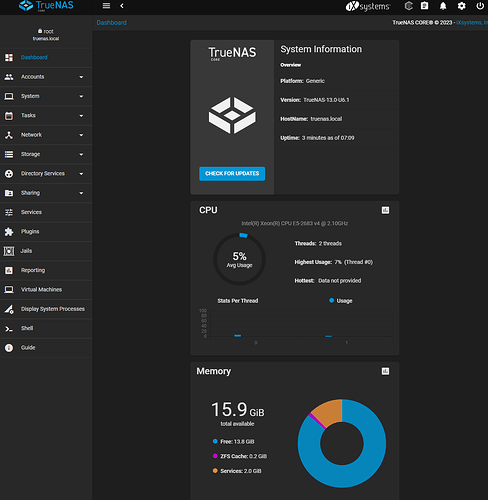Open Memory reports chart icon

tap(385, 371)
